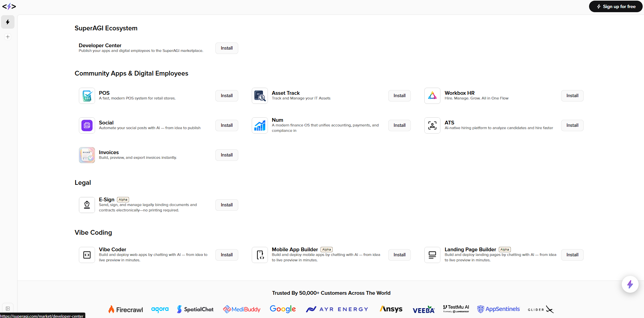644x318 pixels.
Task: Click the Alpha badge beside E-Sign
Action: point(123,200)
